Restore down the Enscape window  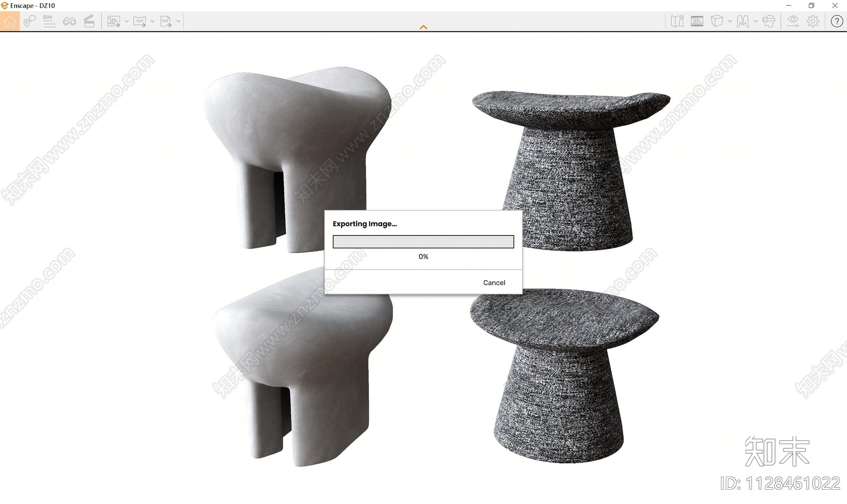[x=812, y=5]
